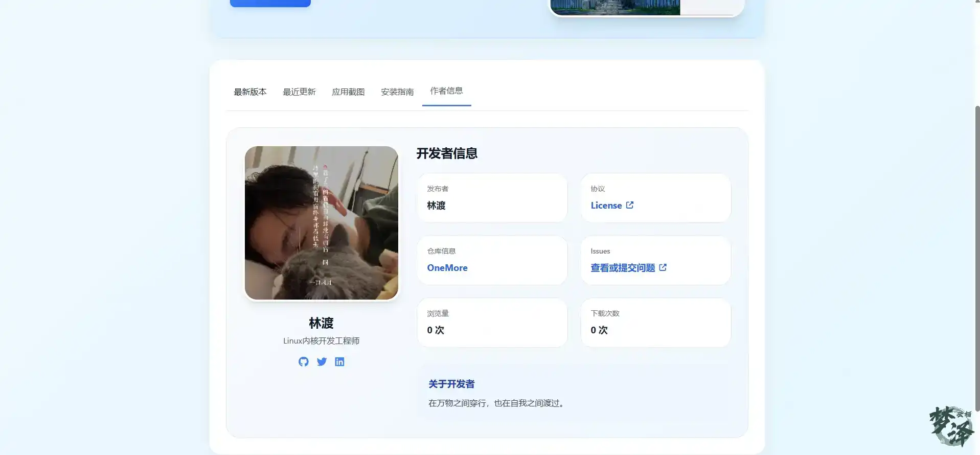
Task: Click the 浏览量 label
Action: (x=438, y=313)
